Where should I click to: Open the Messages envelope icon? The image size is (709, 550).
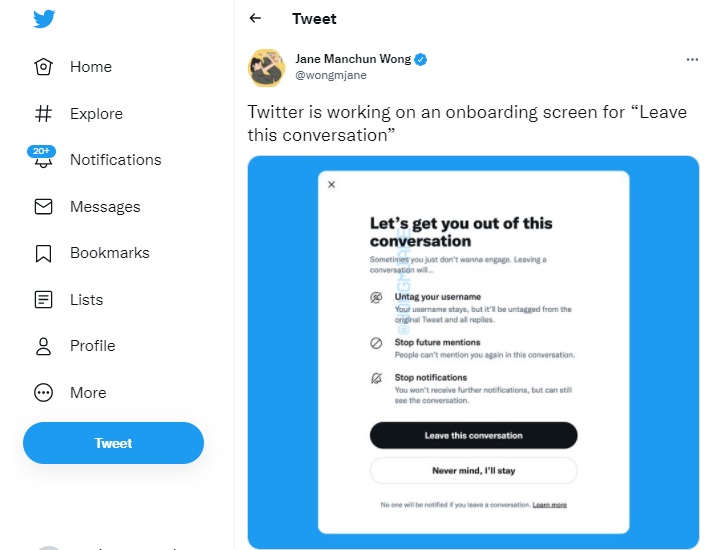tap(43, 207)
